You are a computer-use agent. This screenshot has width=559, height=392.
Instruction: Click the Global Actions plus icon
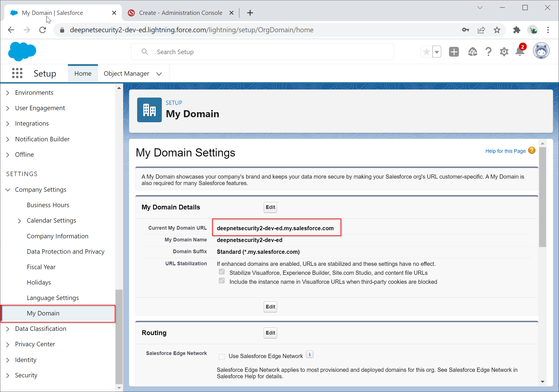pyautogui.click(x=454, y=52)
